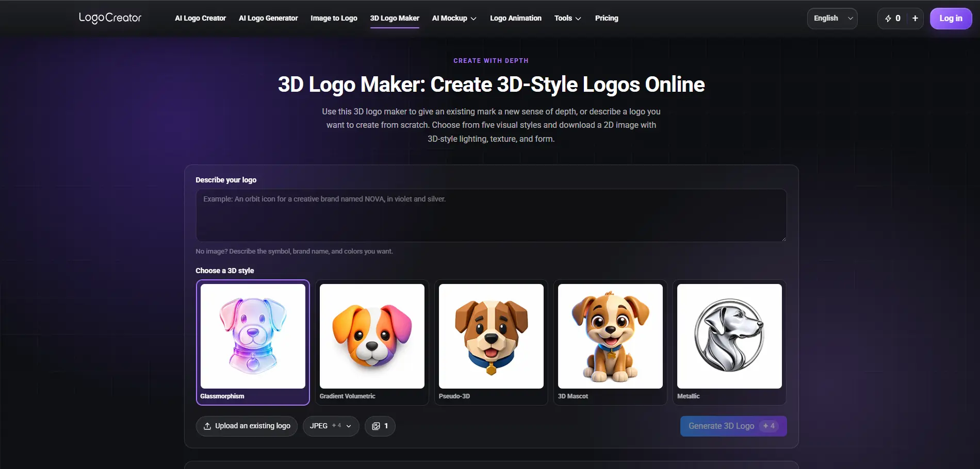The image size is (980, 469).
Task: Click the LogoCreator site logo
Action: click(x=110, y=18)
